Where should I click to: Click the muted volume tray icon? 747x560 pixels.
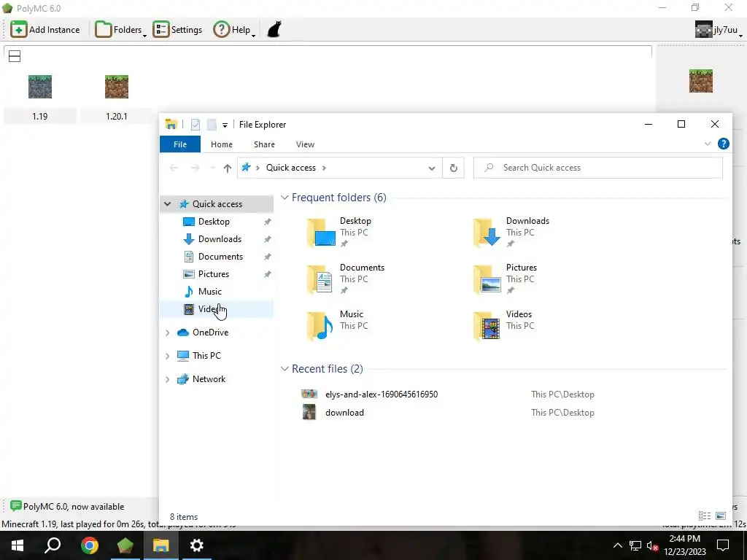652,545
